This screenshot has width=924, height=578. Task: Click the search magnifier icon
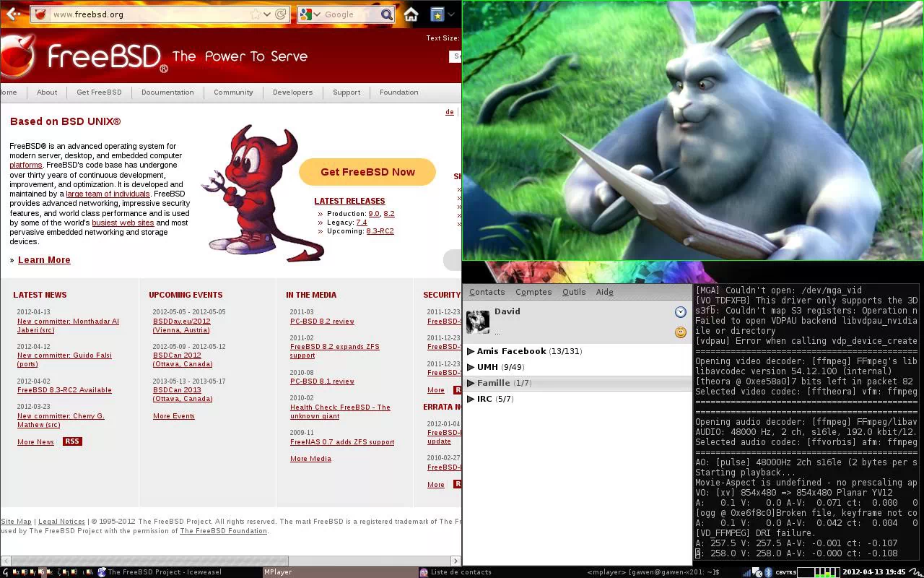pyautogui.click(x=387, y=14)
